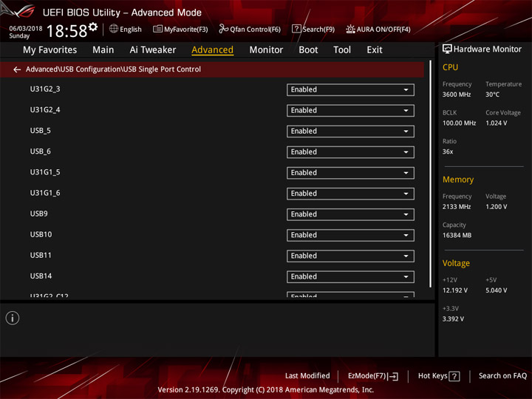Toggle the AURA ON/OFF light icon
This screenshot has height=399, width=532.
coord(350,29)
